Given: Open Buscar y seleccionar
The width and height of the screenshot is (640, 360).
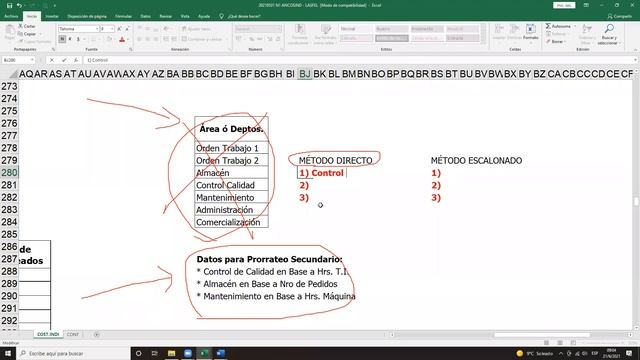Looking at the screenshot, I should tap(609, 34).
